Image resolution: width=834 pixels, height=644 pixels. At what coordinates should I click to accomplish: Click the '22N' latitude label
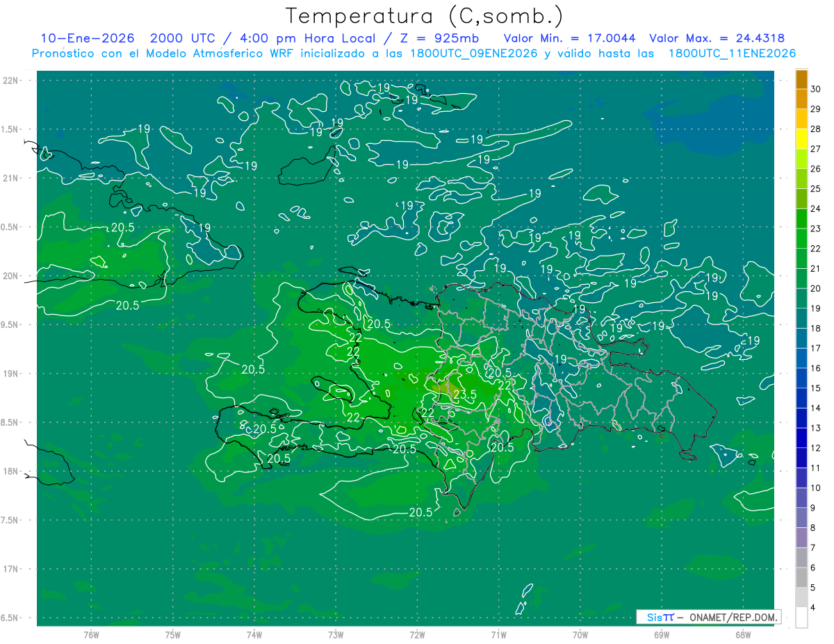pyautogui.click(x=10, y=81)
